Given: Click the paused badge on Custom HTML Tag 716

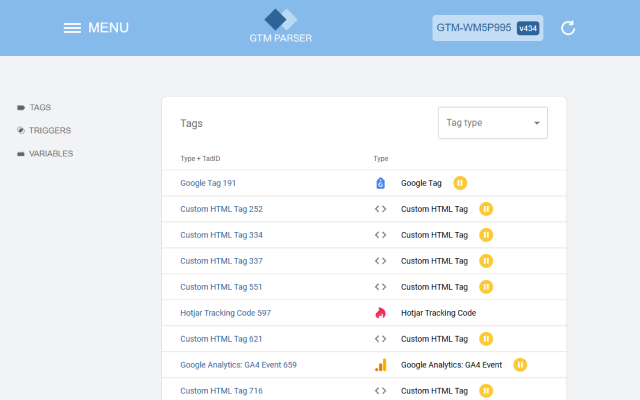Looking at the screenshot, I should point(486,391).
